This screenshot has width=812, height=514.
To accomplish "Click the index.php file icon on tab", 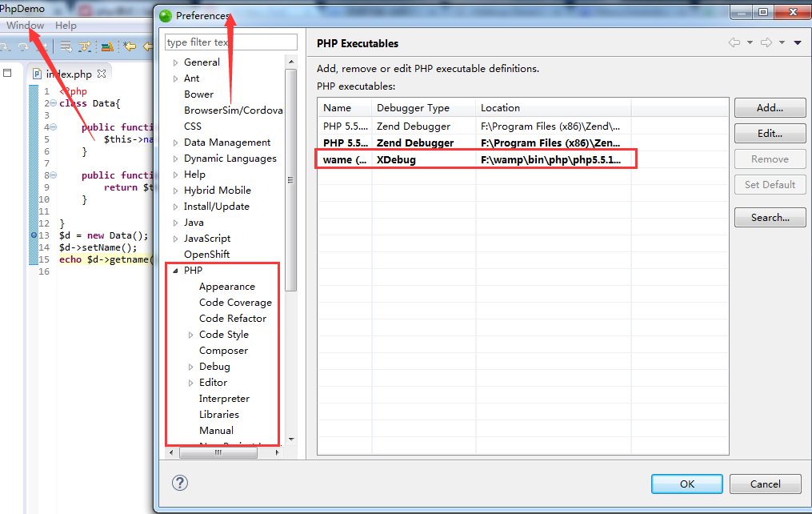I will click(37, 74).
